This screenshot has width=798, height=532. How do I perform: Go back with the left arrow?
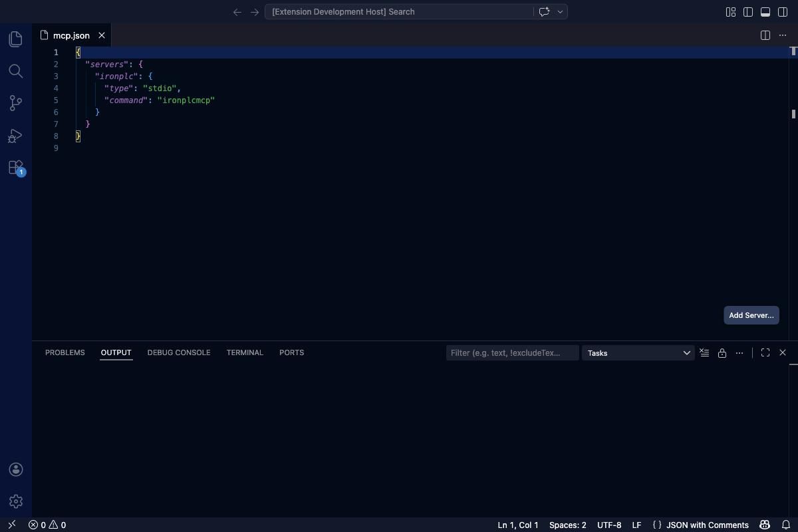tap(237, 12)
